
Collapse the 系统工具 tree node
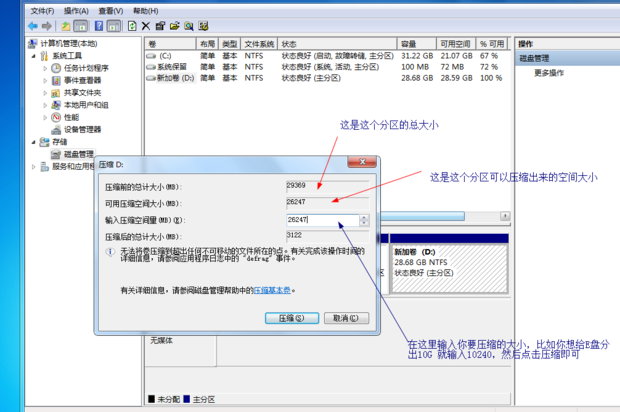coord(32,57)
